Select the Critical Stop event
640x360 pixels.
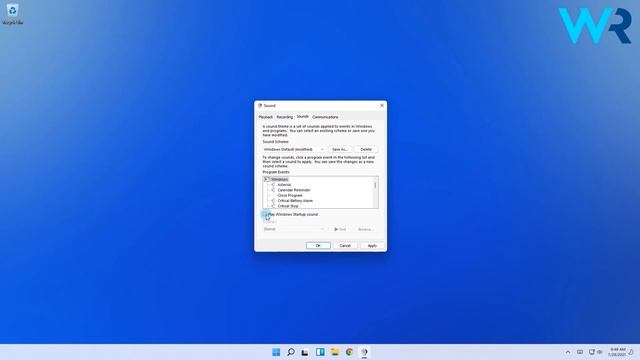(288, 206)
